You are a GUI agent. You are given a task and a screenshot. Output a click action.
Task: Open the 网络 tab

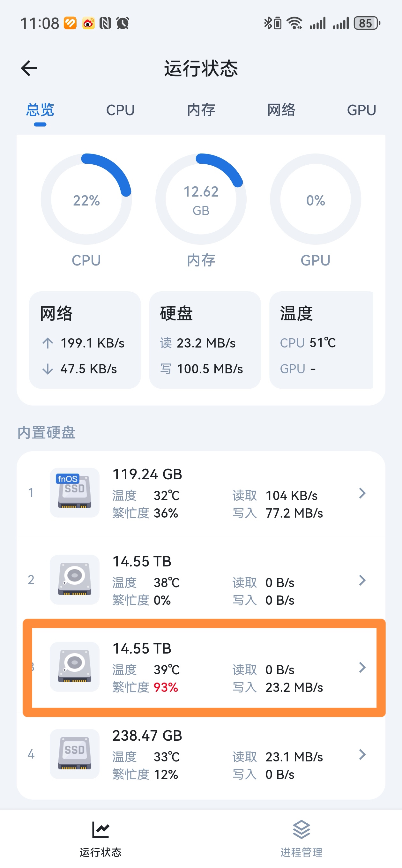(281, 110)
